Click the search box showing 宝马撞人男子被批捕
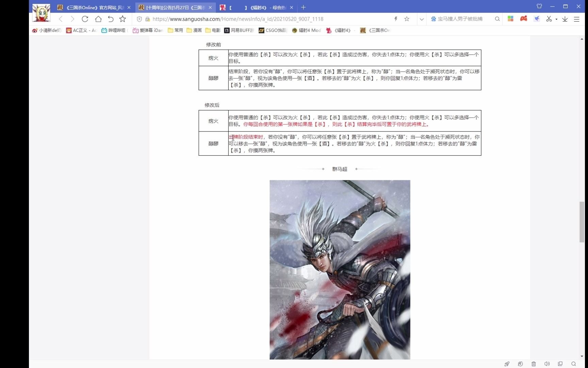The image size is (588, 368). tap(460, 19)
